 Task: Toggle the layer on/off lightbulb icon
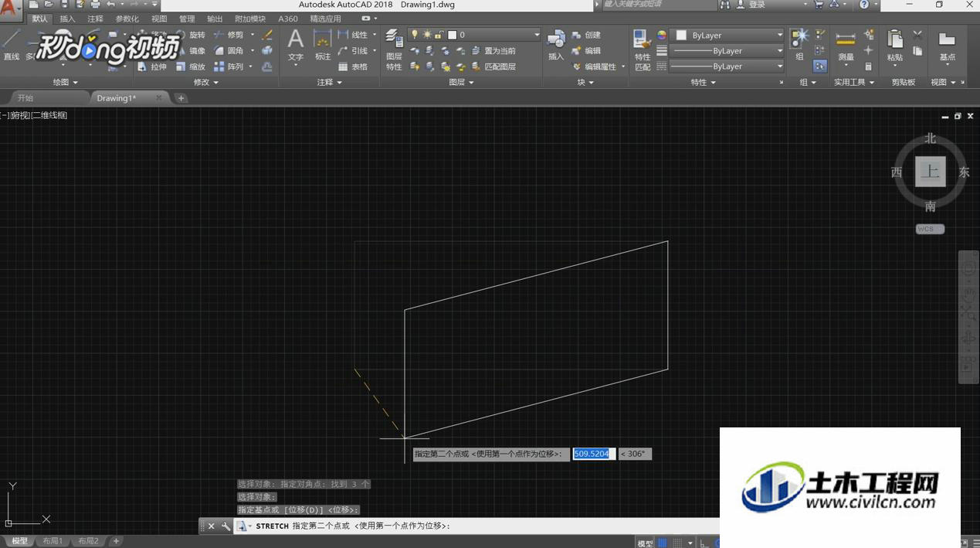click(x=415, y=35)
